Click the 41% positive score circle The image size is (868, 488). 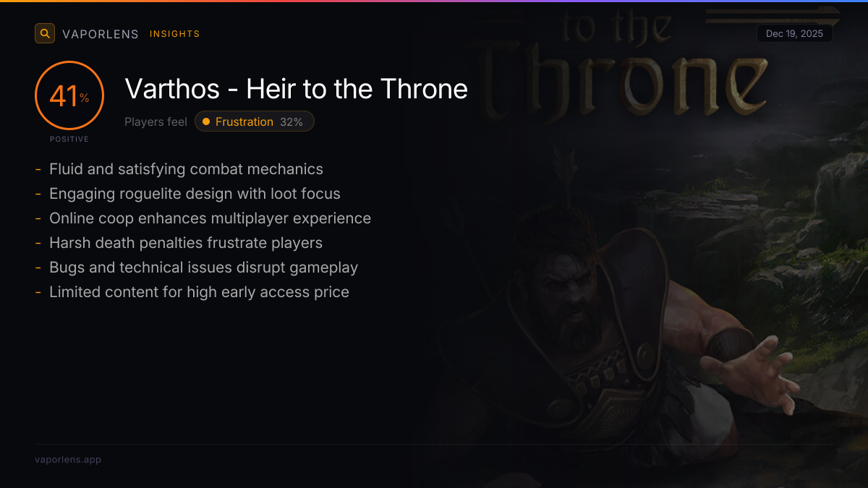tap(69, 96)
